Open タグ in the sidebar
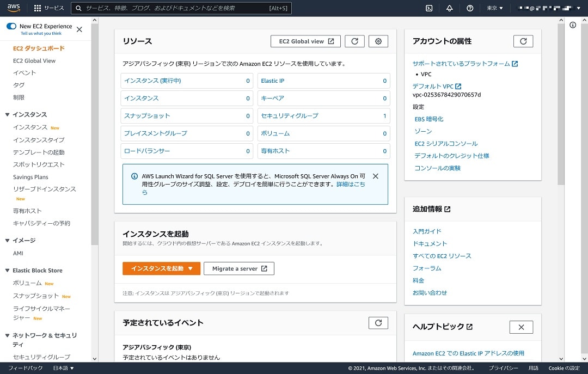 point(19,85)
